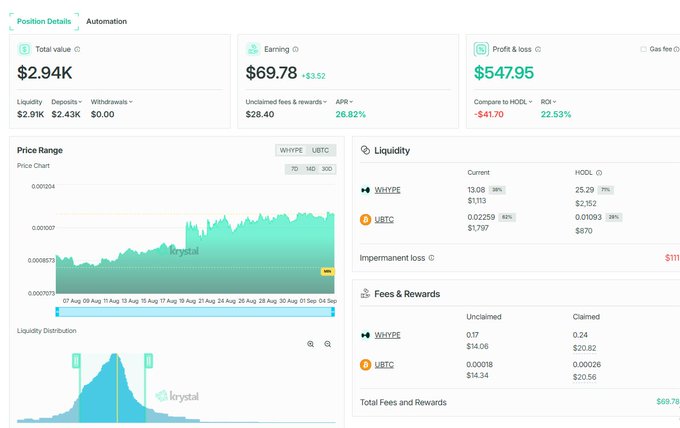Click the right chart range slider handle
Screen dimensions: 680x428
point(333,312)
